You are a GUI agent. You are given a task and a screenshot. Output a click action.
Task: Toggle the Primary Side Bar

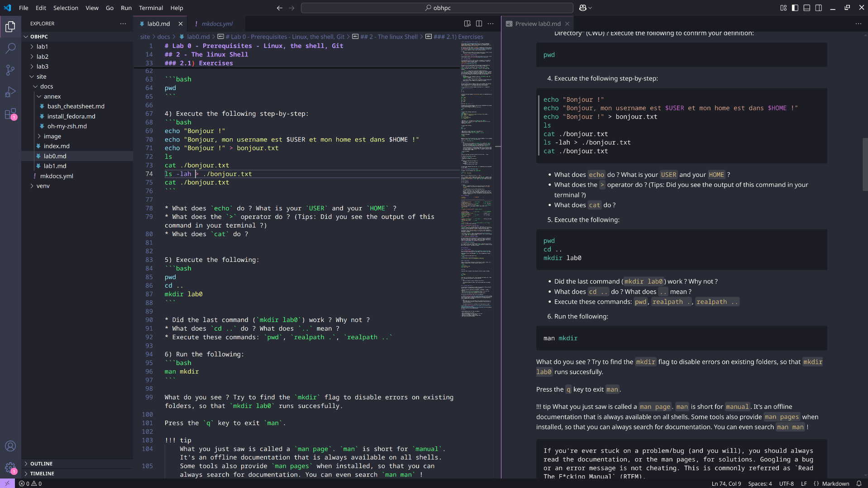pyautogui.click(x=795, y=8)
